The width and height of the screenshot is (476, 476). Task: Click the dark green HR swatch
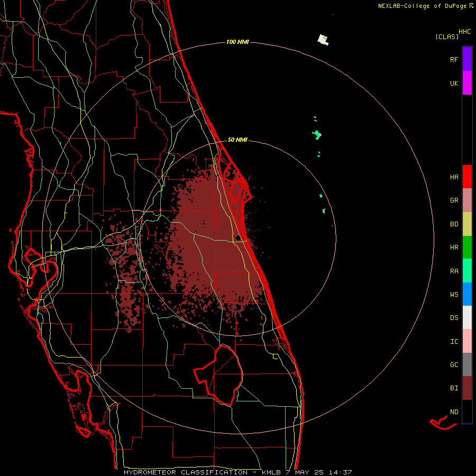pos(467,247)
